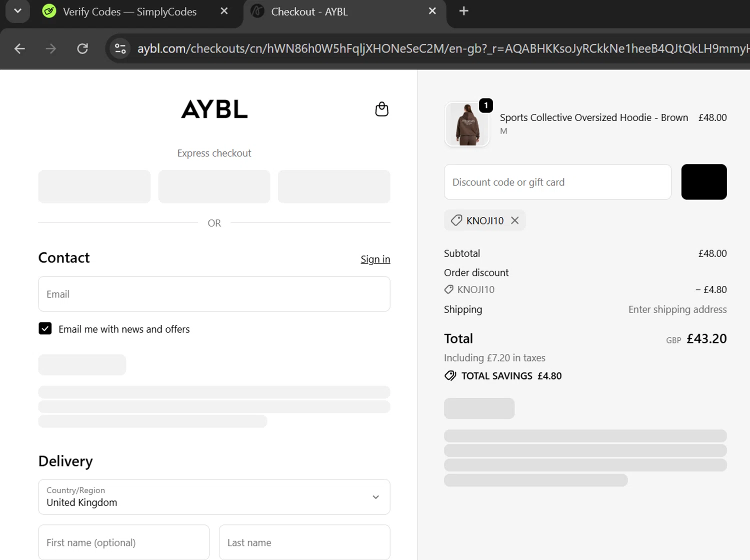Image resolution: width=750 pixels, height=560 pixels.
Task: Click the browser back arrow
Action: 19,48
